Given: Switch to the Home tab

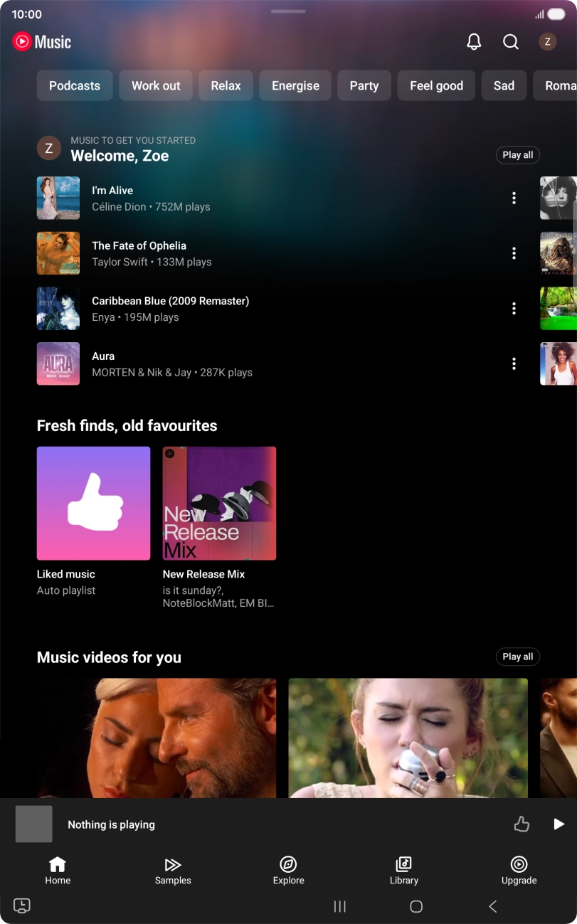Looking at the screenshot, I should tap(58, 870).
